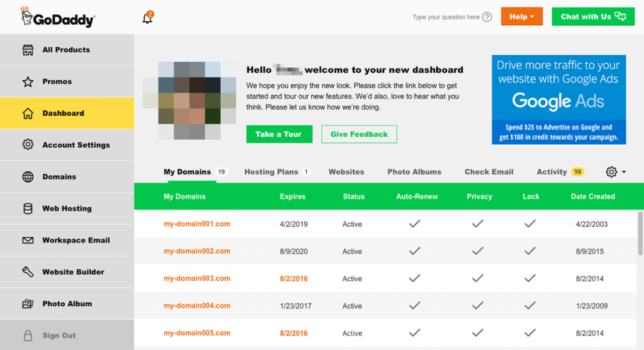
Task: Click the Domains globe icon
Action: [28, 176]
